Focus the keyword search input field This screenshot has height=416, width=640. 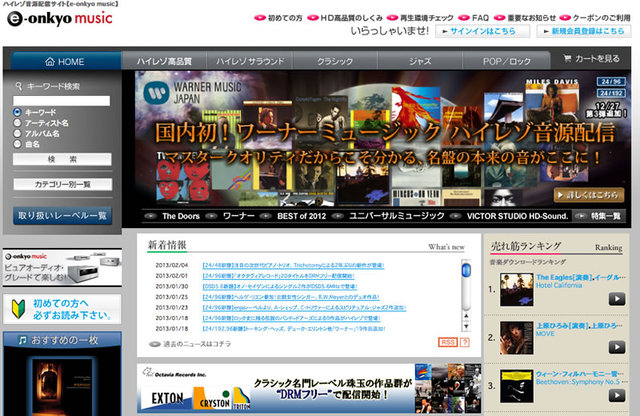click(x=62, y=100)
